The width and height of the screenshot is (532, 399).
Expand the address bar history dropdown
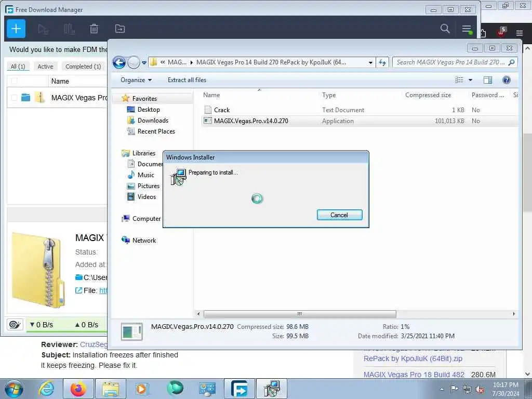point(370,62)
